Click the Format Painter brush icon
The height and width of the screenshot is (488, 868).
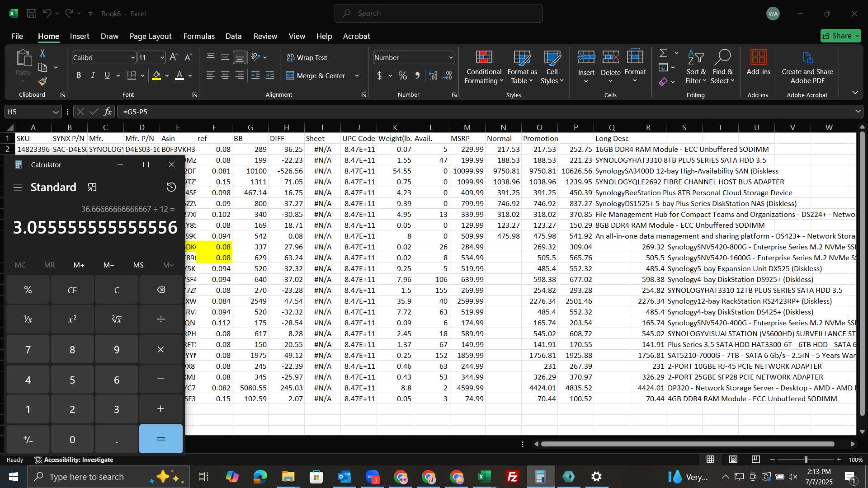click(x=42, y=82)
